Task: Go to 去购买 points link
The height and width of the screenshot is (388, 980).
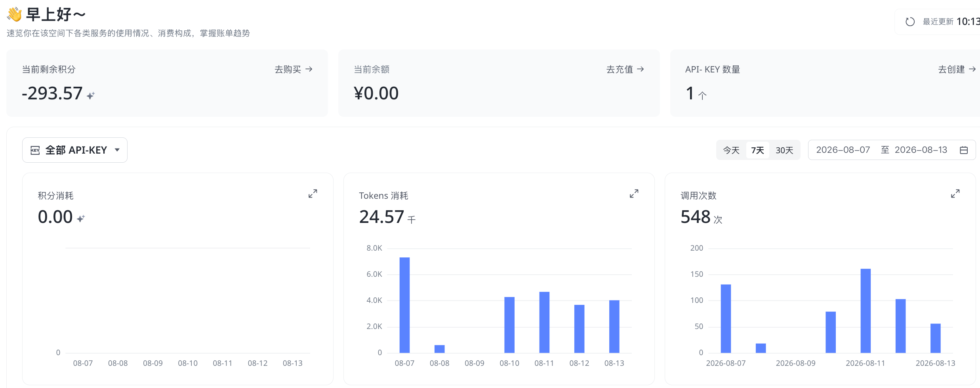Action: pyautogui.click(x=294, y=69)
